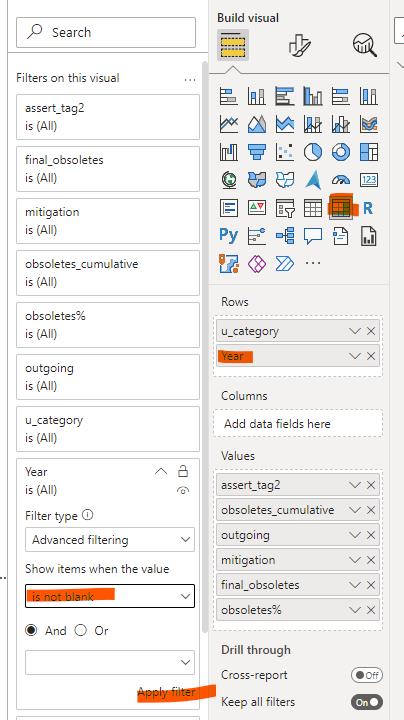Select the line chart visual
The image size is (404, 720).
point(229,124)
